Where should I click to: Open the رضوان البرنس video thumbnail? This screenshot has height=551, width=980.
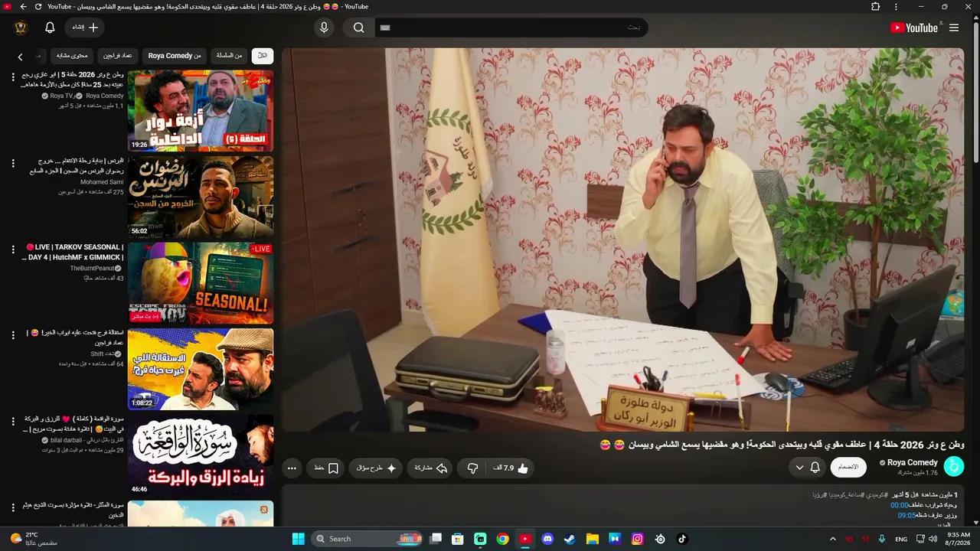(x=201, y=197)
